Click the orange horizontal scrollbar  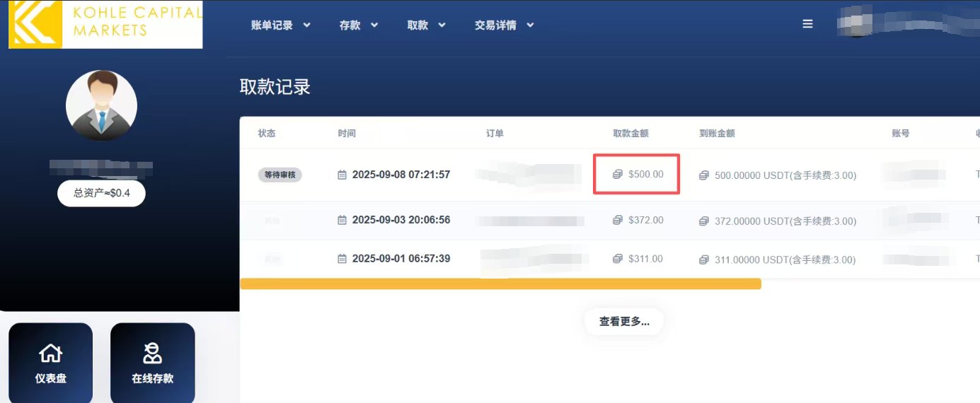(500, 284)
